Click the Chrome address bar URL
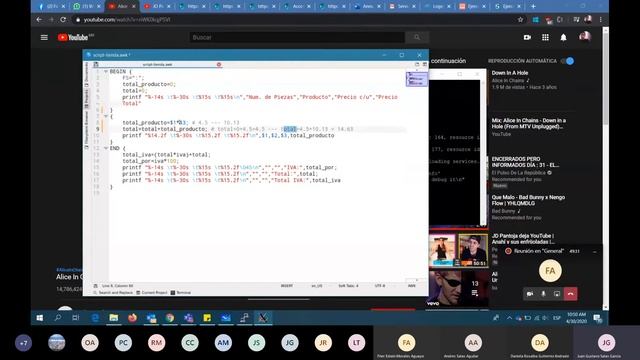Screen dimensions: 640x360 click(127, 20)
